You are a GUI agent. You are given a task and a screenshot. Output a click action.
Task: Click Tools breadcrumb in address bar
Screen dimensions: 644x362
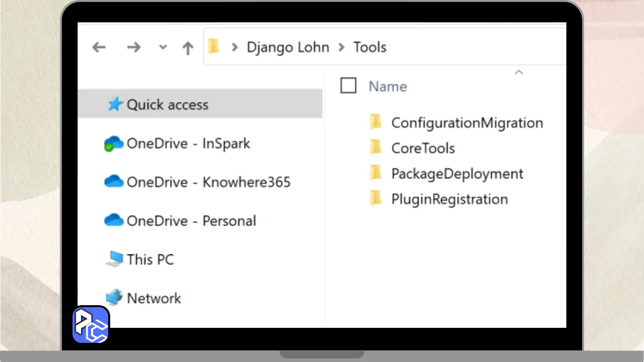pyautogui.click(x=370, y=47)
